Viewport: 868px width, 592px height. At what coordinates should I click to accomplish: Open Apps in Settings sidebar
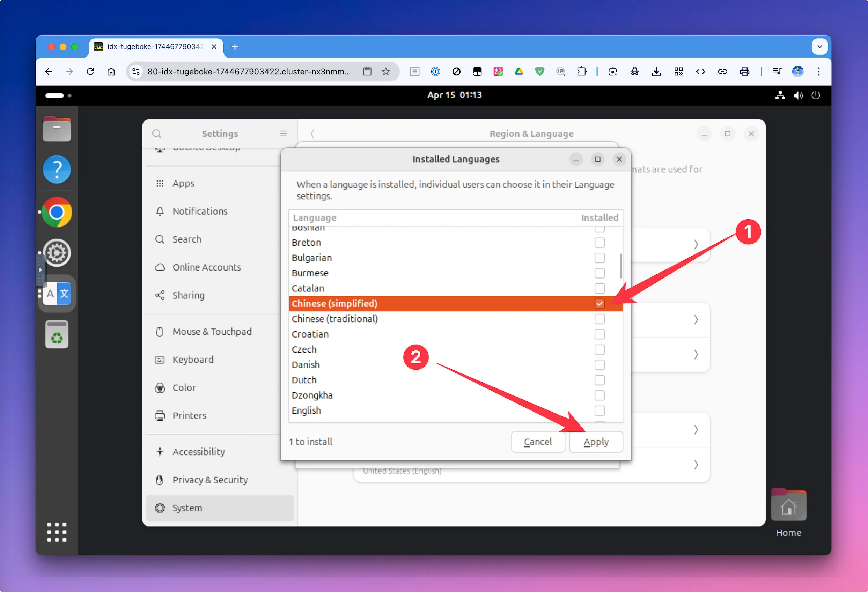pyautogui.click(x=220, y=183)
